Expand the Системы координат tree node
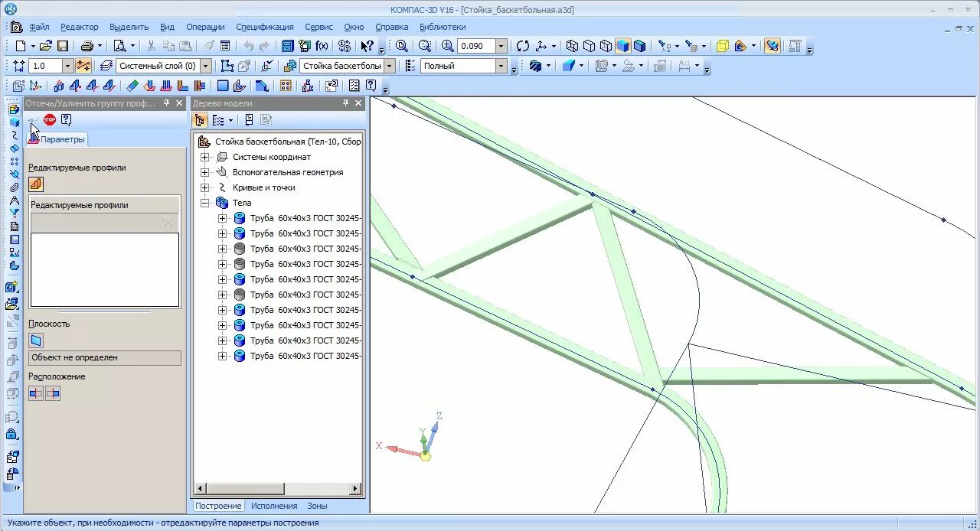Screen dimensions: 980x531 click(204, 157)
